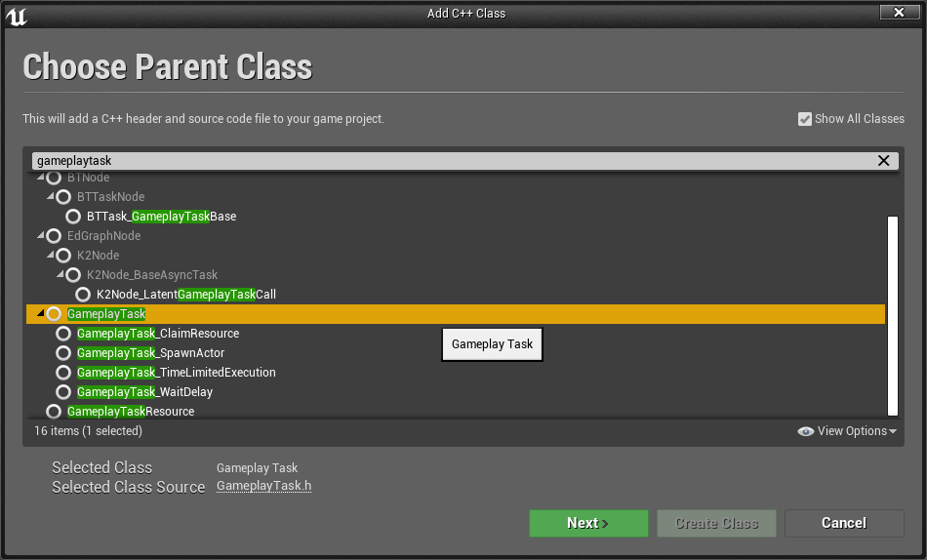The width and height of the screenshot is (927, 560).
Task: Select the GameplayTask_SpawnActor radio circle
Action: [x=63, y=353]
